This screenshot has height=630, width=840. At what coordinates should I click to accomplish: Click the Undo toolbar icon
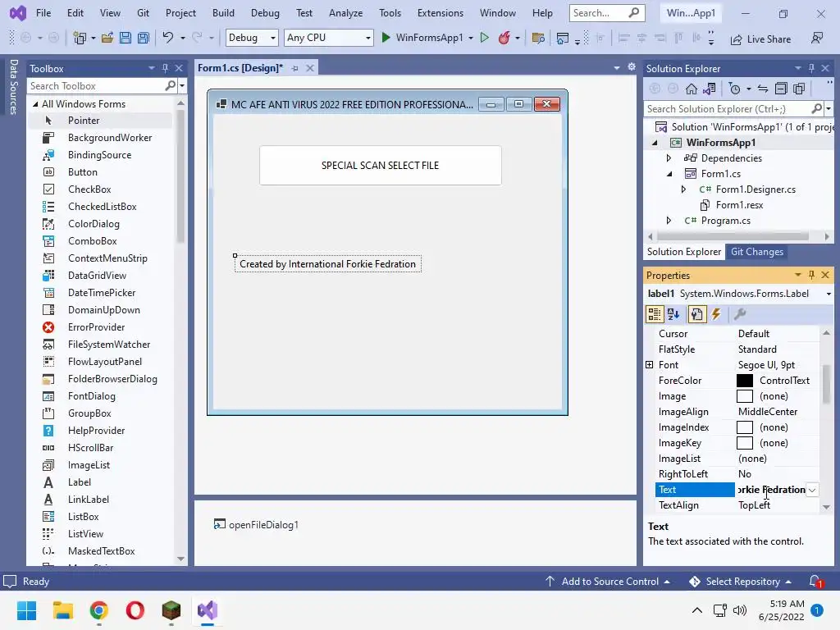(167, 38)
